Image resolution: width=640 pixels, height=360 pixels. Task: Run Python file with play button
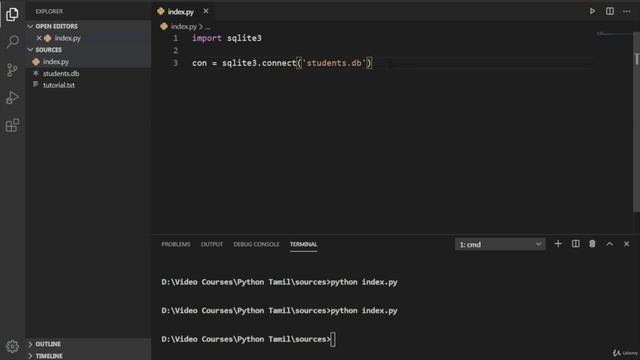592,11
